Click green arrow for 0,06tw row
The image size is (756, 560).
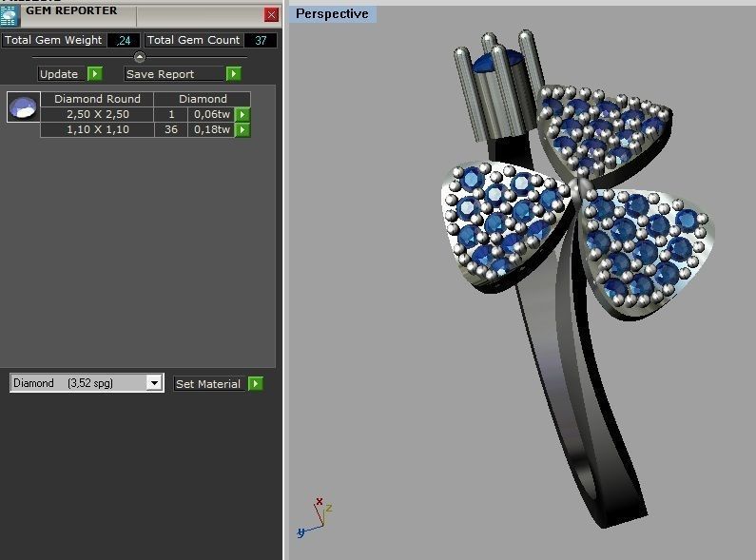point(242,114)
